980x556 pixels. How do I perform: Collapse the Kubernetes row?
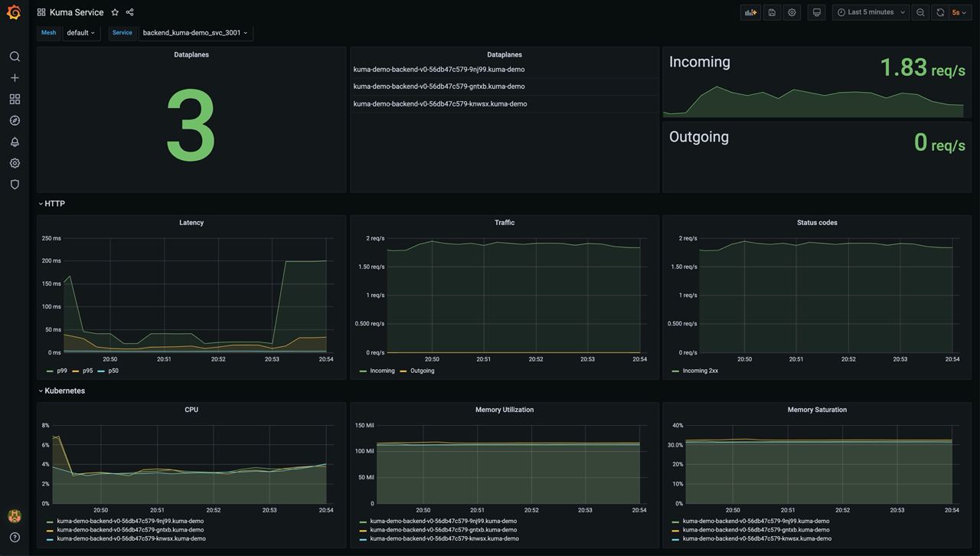click(x=64, y=390)
